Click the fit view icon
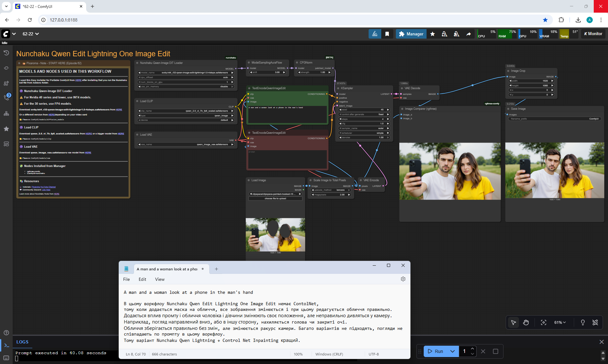 click(543, 322)
